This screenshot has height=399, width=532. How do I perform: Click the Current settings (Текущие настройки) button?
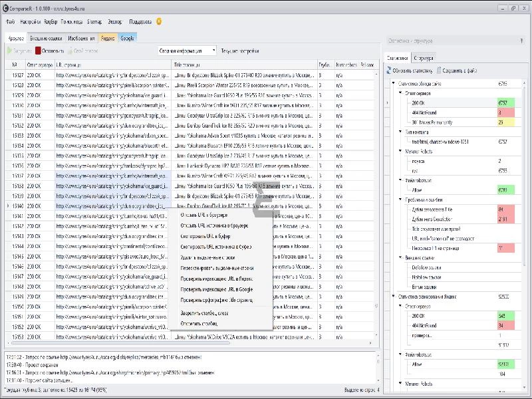point(240,51)
